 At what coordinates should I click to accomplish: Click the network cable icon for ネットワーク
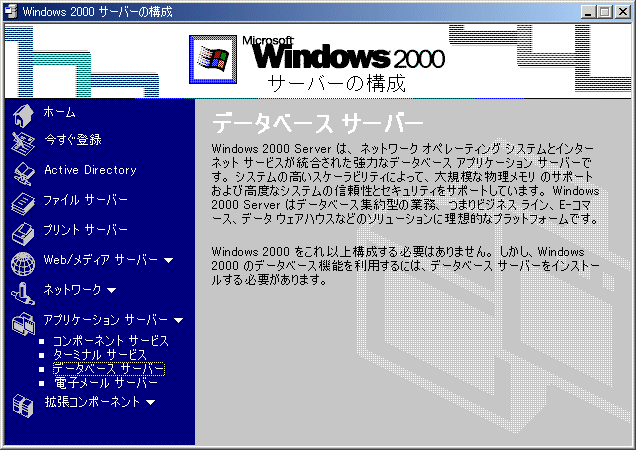23,294
